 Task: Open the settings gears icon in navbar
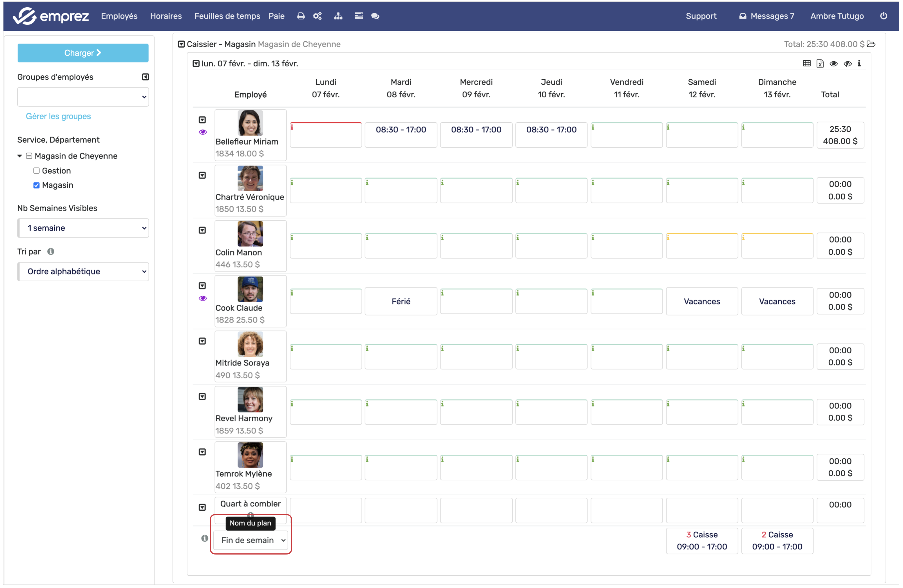point(317,16)
